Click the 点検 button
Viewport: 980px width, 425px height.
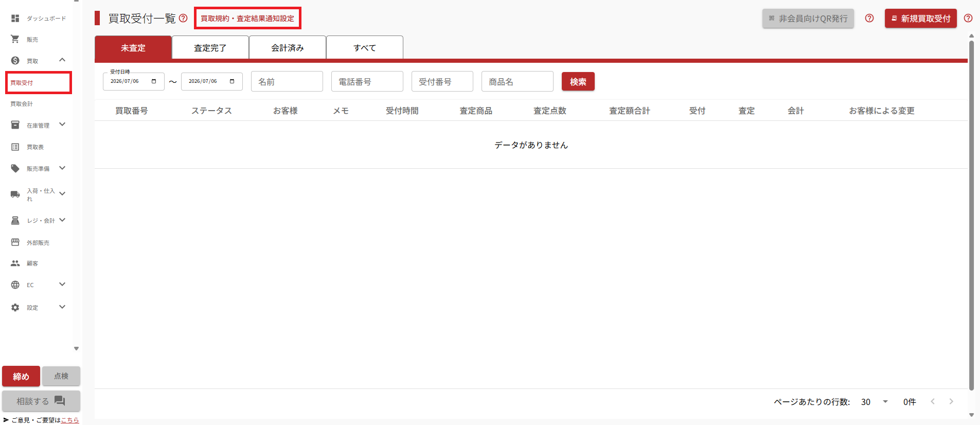pos(61,376)
